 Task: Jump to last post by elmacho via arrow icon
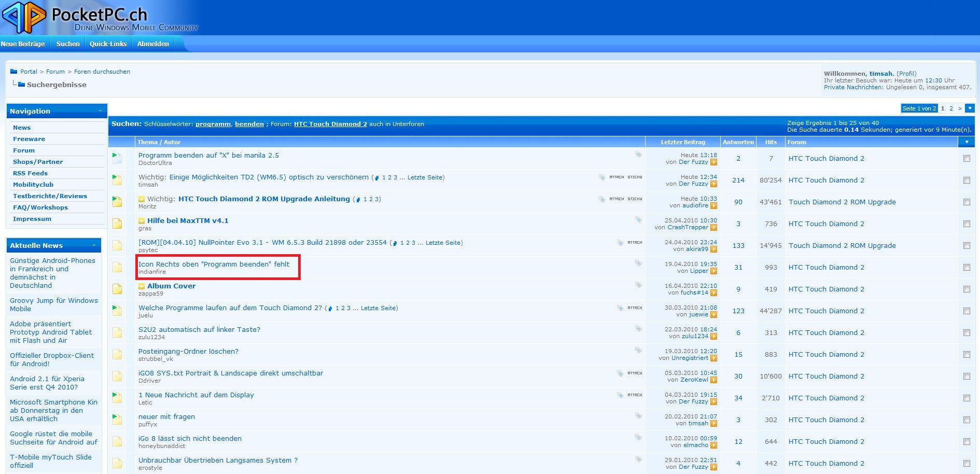click(x=714, y=445)
